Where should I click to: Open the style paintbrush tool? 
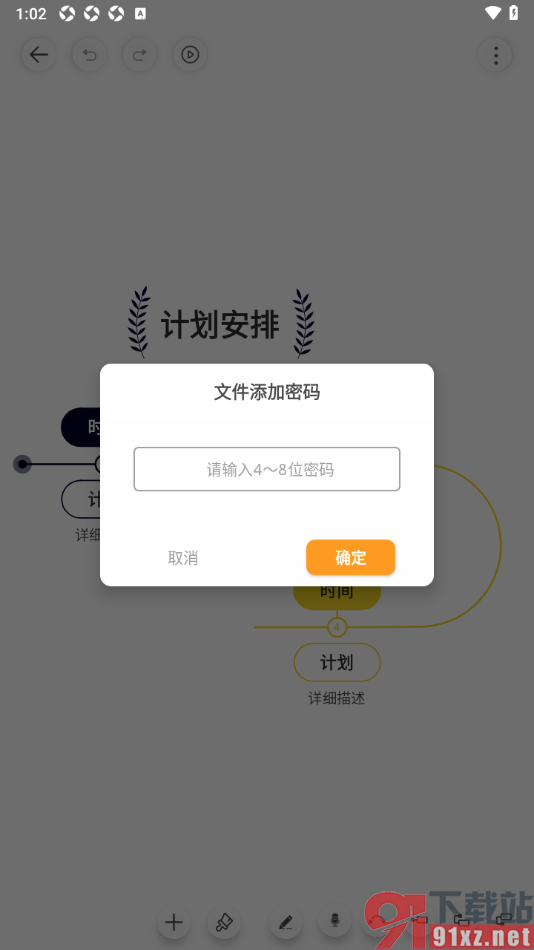point(224,923)
